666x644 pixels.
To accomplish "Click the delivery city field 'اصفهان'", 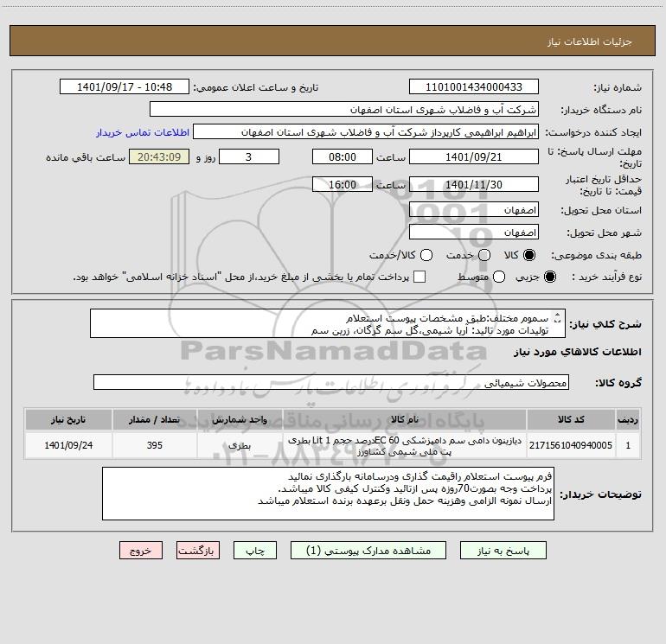I will (x=474, y=233).
